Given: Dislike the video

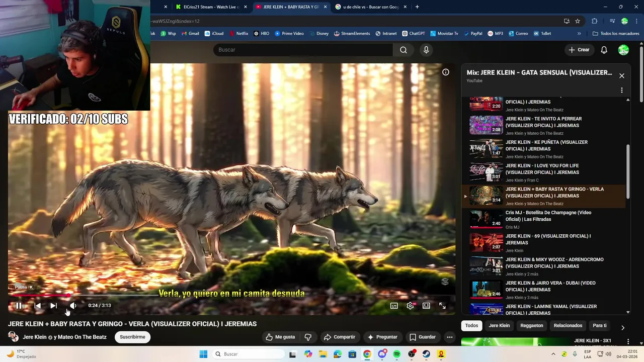Looking at the screenshot, I should (x=308, y=337).
